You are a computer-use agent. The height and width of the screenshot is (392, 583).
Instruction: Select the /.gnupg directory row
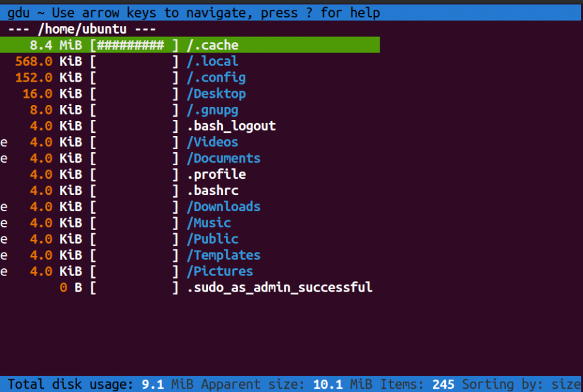click(x=212, y=110)
